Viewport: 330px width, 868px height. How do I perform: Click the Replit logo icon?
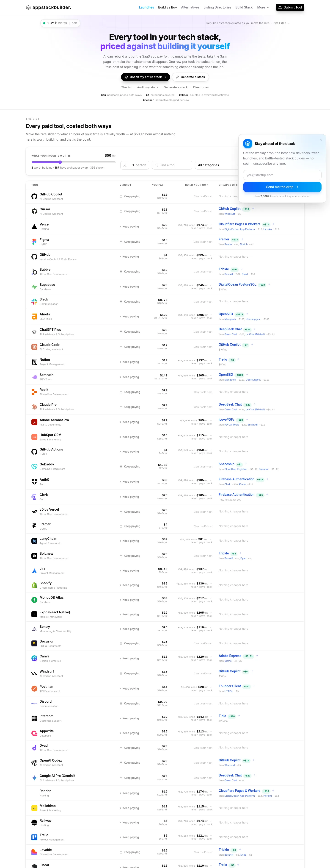34,392
